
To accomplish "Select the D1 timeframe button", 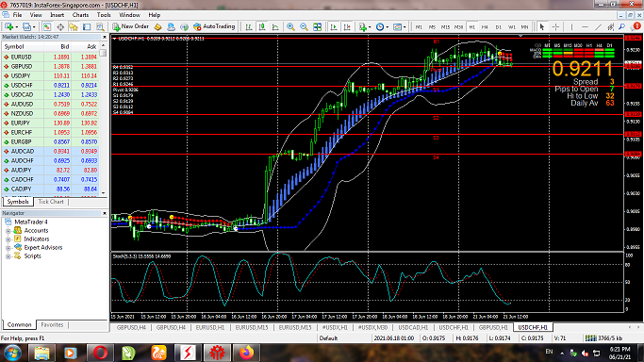I will (498, 26).
